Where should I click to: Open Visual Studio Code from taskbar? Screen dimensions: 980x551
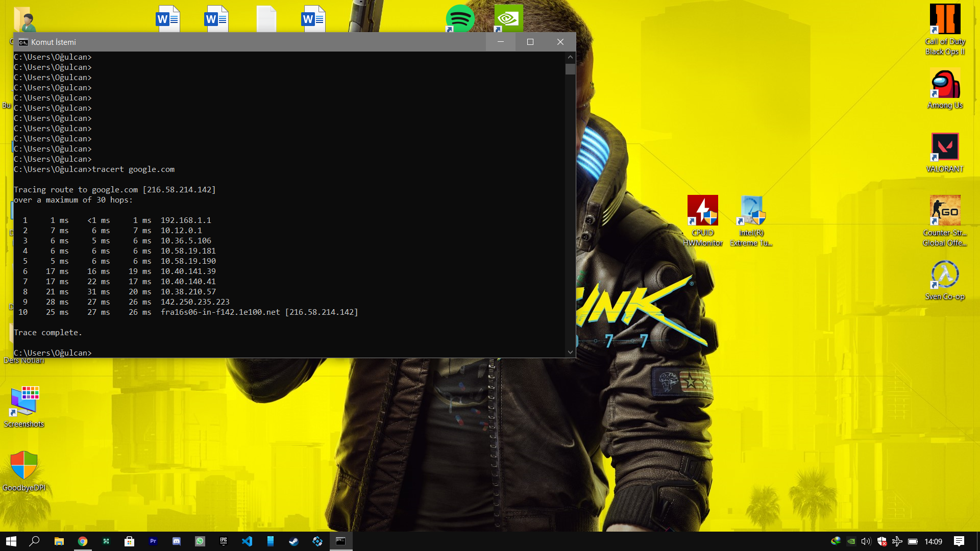pyautogui.click(x=247, y=541)
